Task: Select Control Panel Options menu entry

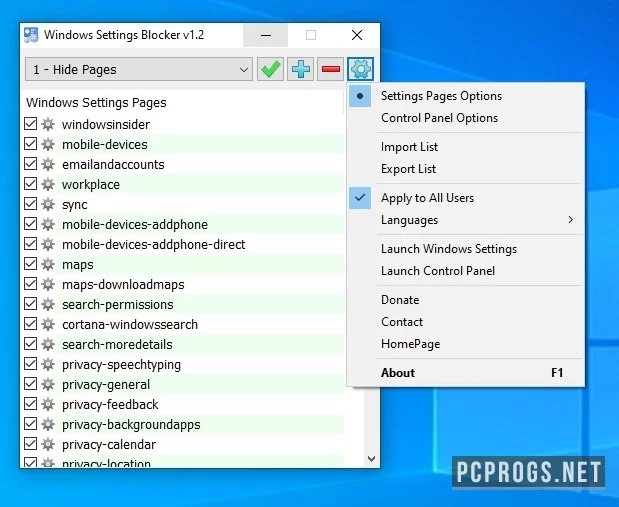Action: tap(466, 118)
